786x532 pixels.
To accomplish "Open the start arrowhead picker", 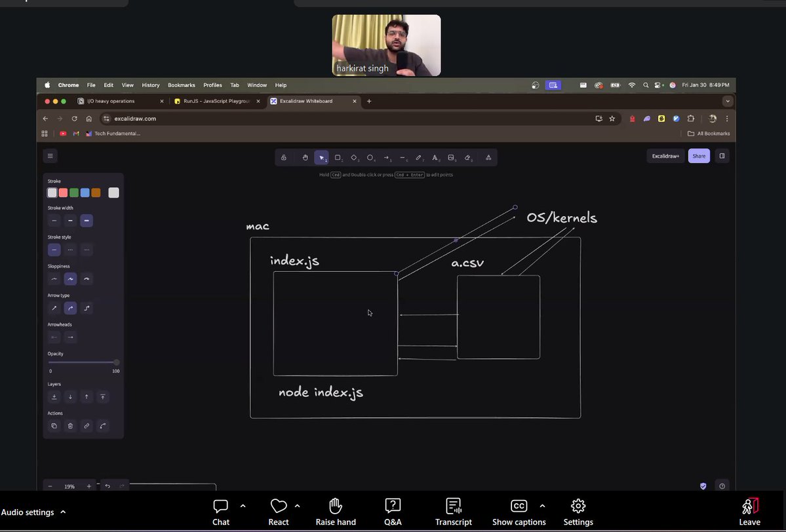I will pyautogui.click(x=54, y=337).
